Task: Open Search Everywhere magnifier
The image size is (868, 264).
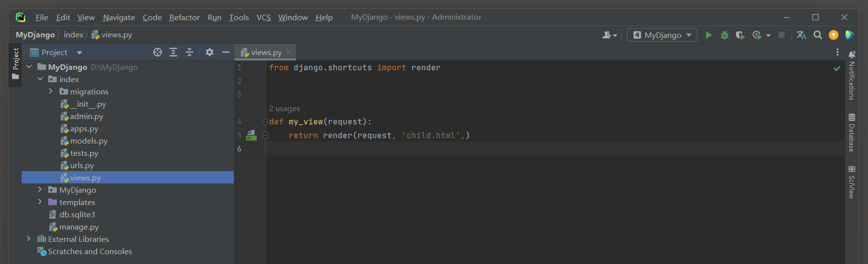Action: [817, 35]
